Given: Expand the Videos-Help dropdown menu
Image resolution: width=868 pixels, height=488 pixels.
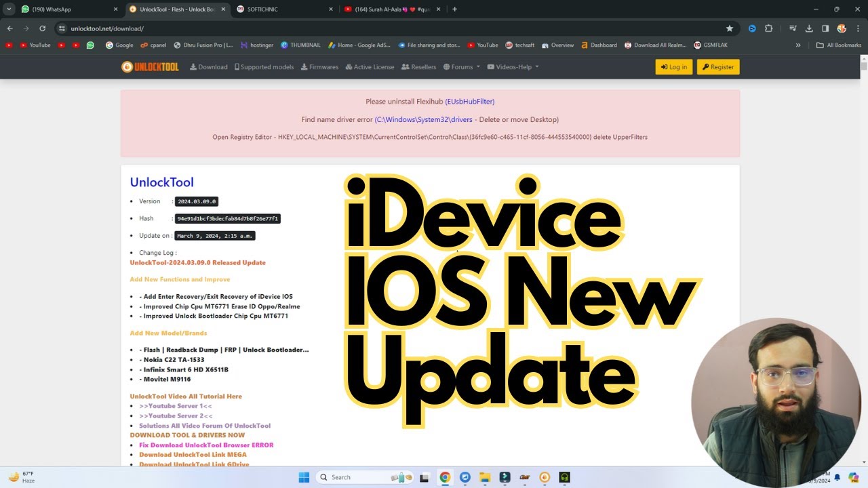Looking at the screenshot, I should point(513,67).
